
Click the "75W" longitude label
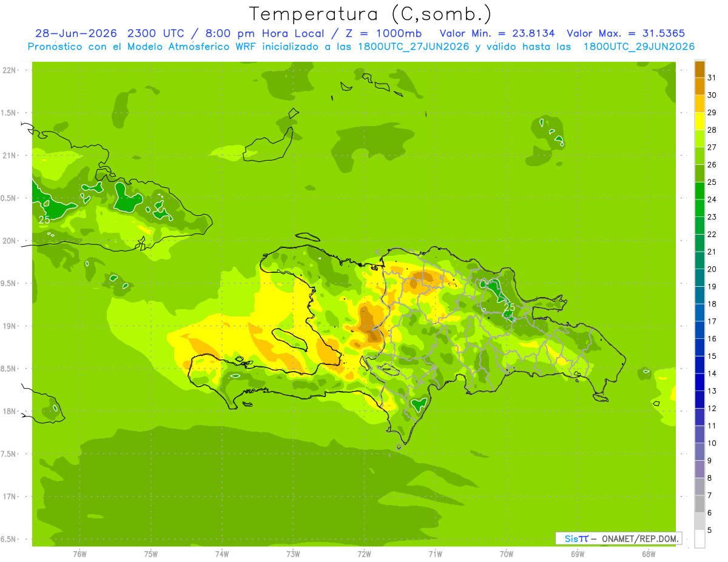[x=151, y=554]
